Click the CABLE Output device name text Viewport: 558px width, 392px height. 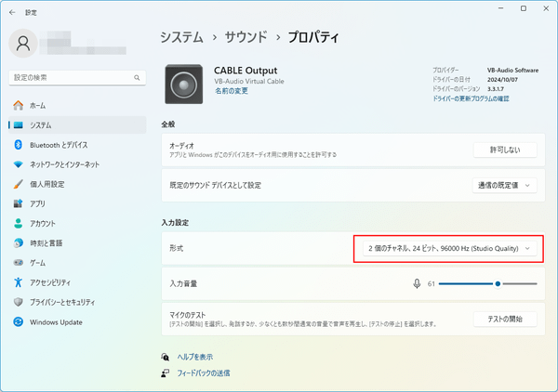pos(246,71)
